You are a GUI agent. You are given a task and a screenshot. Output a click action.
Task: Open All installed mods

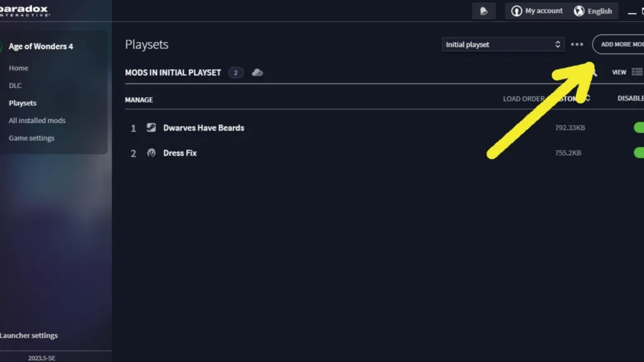tap(37, 121)
